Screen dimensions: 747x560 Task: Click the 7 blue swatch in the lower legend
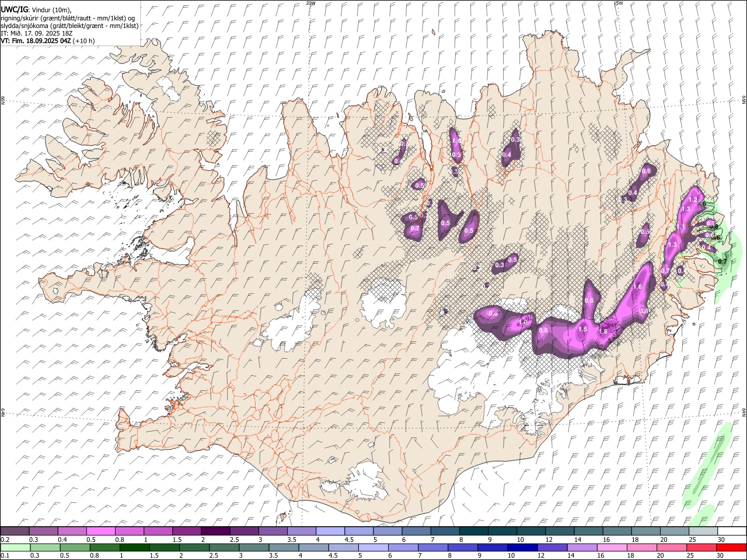point(432,547)
